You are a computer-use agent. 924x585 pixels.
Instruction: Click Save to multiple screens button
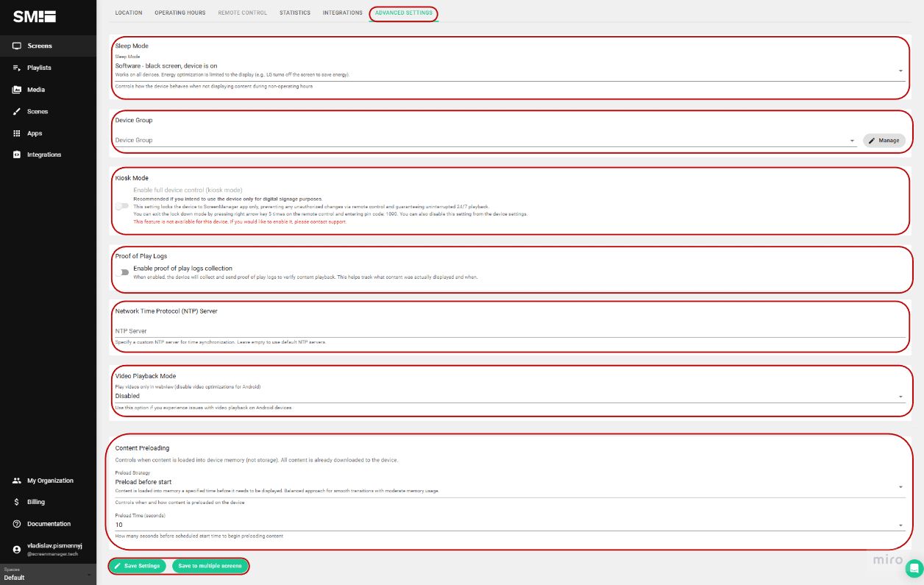[210, 566]
